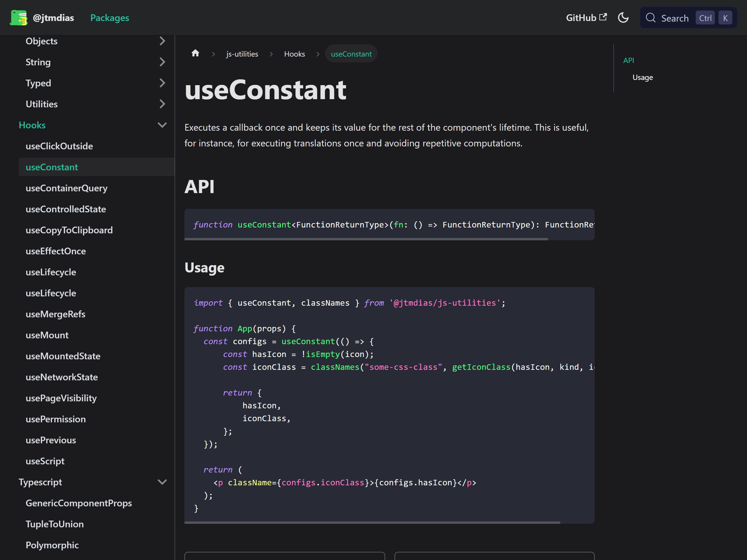
Task: Expand the Typed category chevron
Action: tap(162, 83)
